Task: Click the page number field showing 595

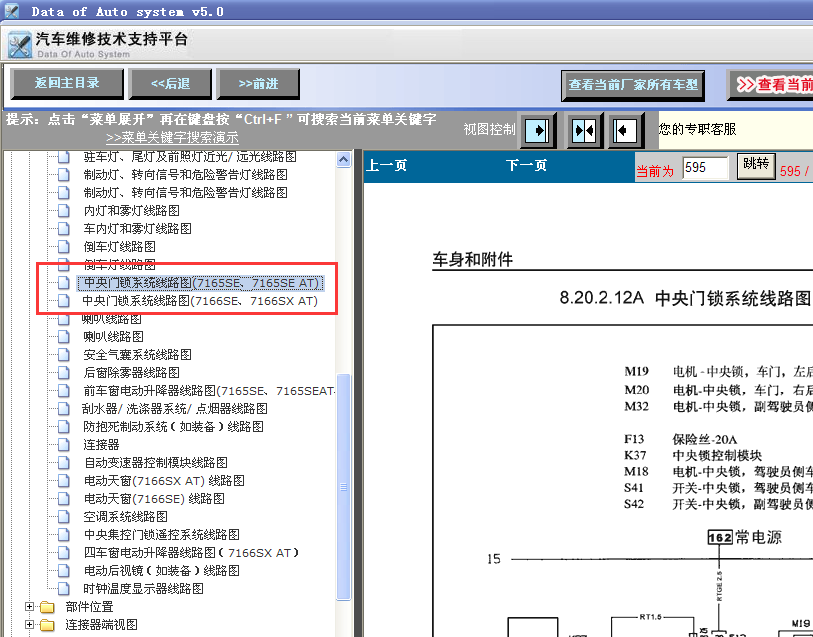Action: point(705,168)
